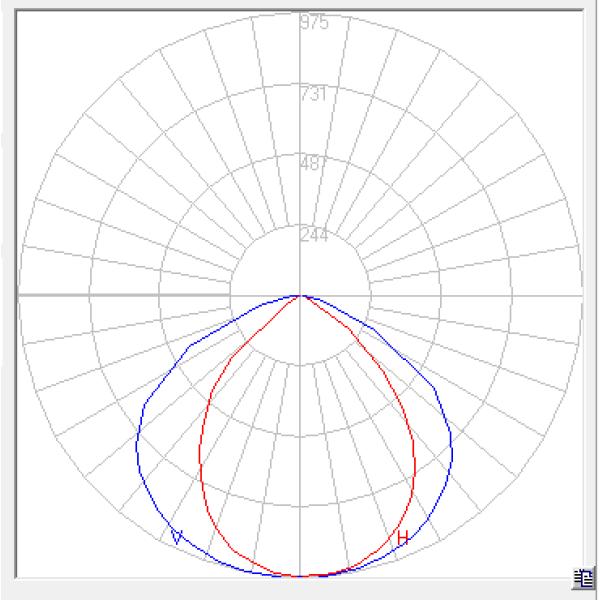Select the 731 radial scale label
600x600 pixels.
314,94
